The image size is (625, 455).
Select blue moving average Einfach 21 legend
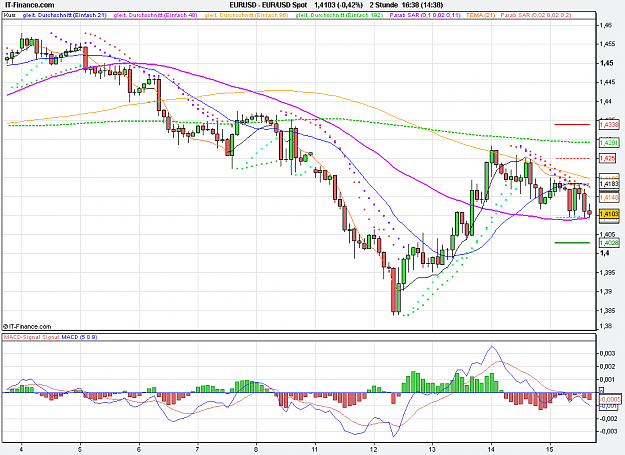[65, 15]
